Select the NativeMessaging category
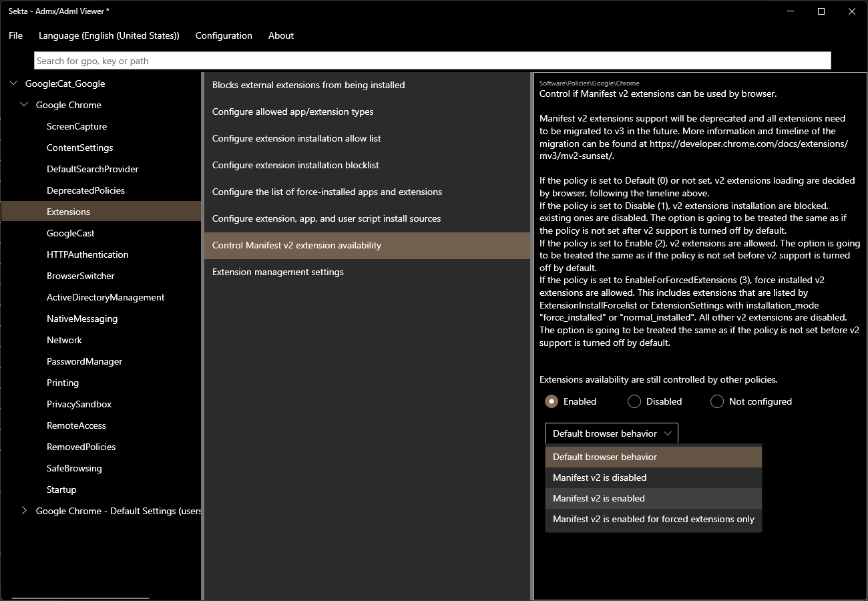 (101, 319)
